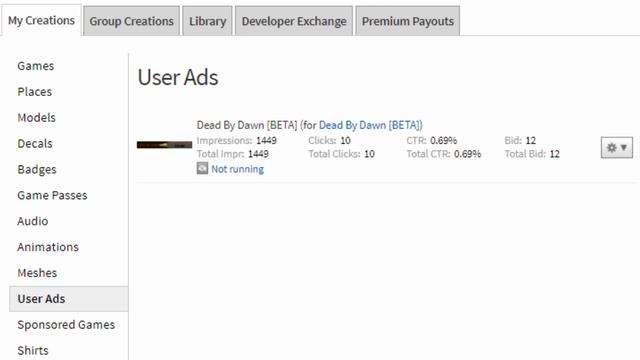
Task: Select Game Passes in the sidebar
Action: pos(52,195)
